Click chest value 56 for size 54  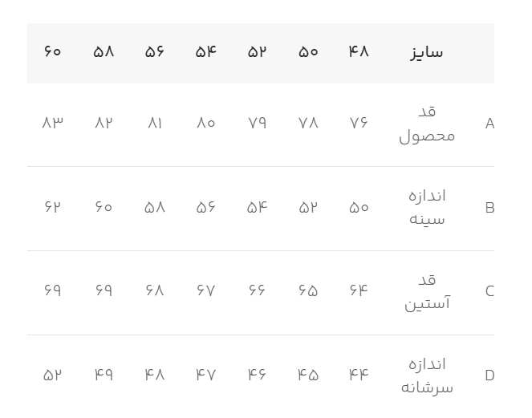[206, 208]
